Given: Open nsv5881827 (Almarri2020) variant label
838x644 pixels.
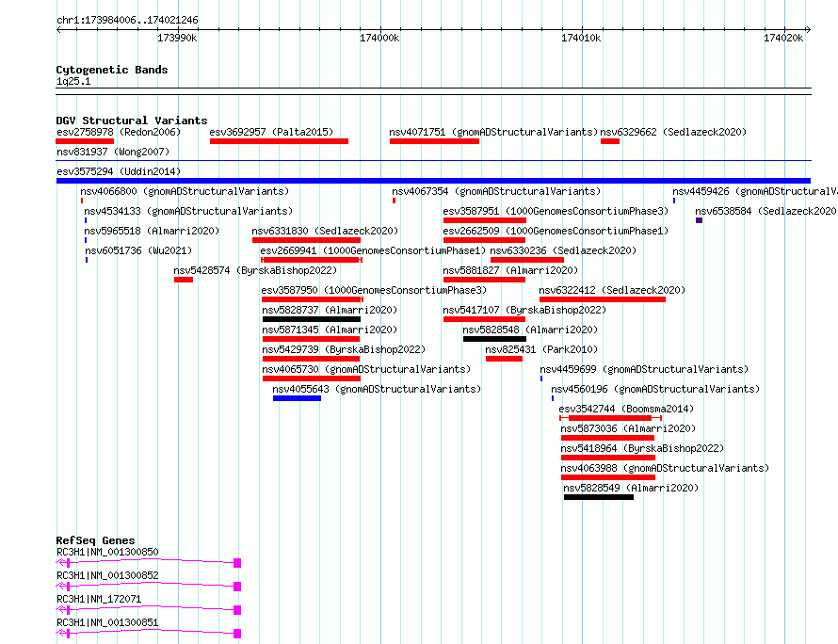Looking at the screenshot, I should [510, 270].
